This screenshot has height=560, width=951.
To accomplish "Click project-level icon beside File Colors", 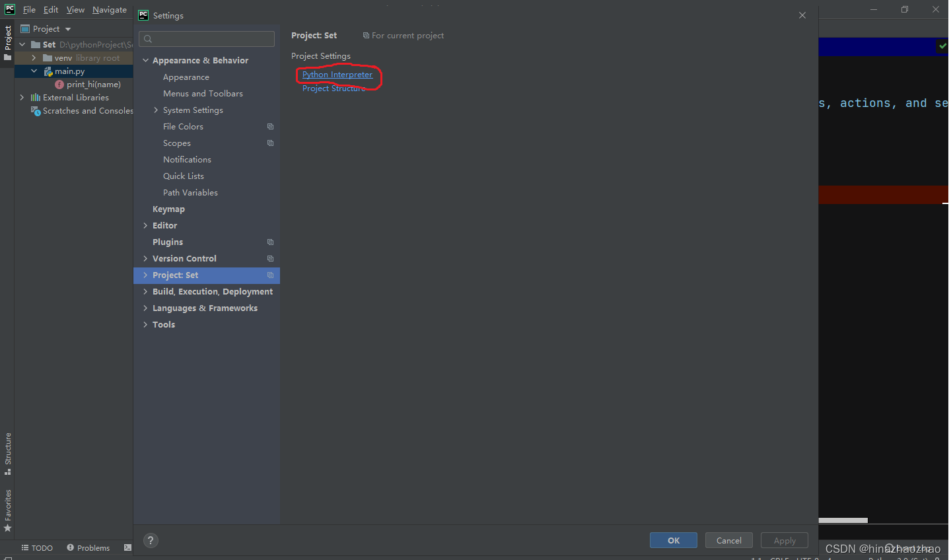I will click(270, 127).
